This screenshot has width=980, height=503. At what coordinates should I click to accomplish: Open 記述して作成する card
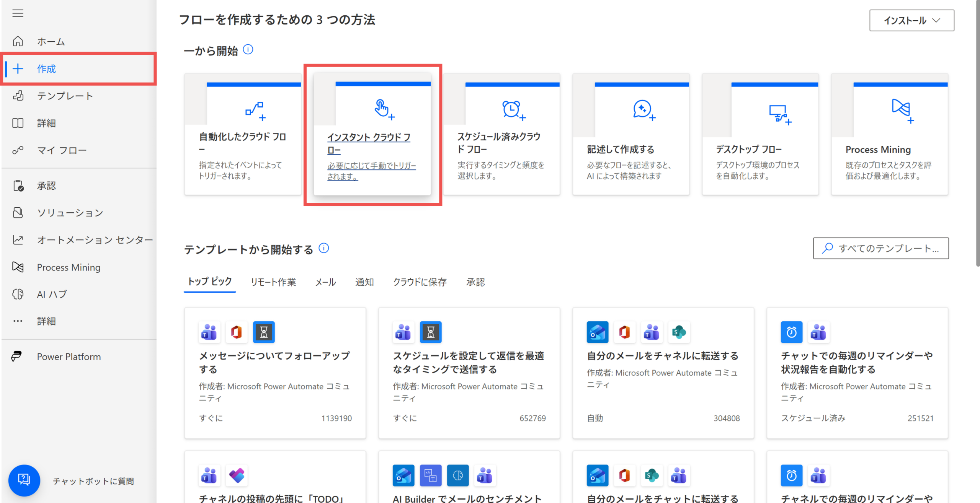click(631, 134)
